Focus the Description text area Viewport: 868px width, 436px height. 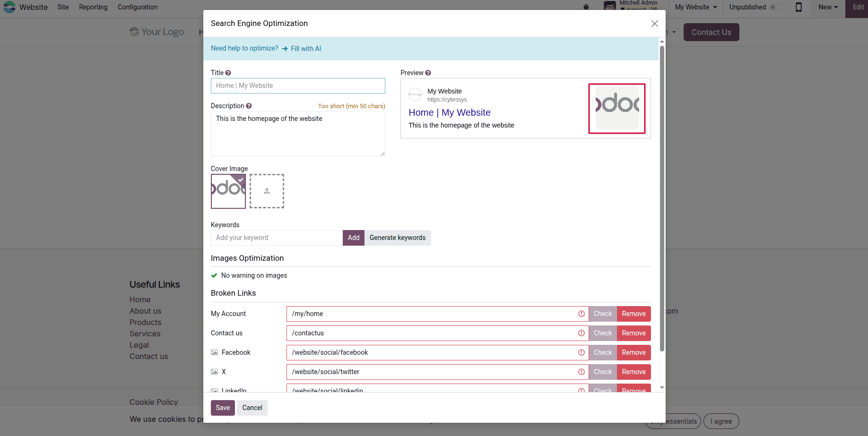pos(298,134)
